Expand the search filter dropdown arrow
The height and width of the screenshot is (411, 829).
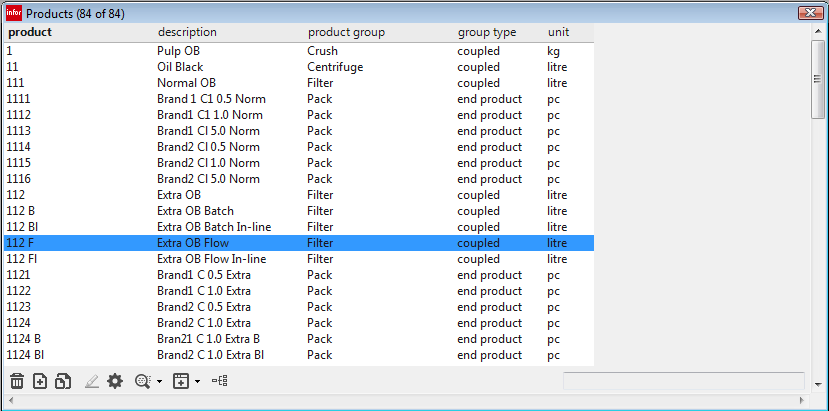pyautogui.click(x=160, y=381)
